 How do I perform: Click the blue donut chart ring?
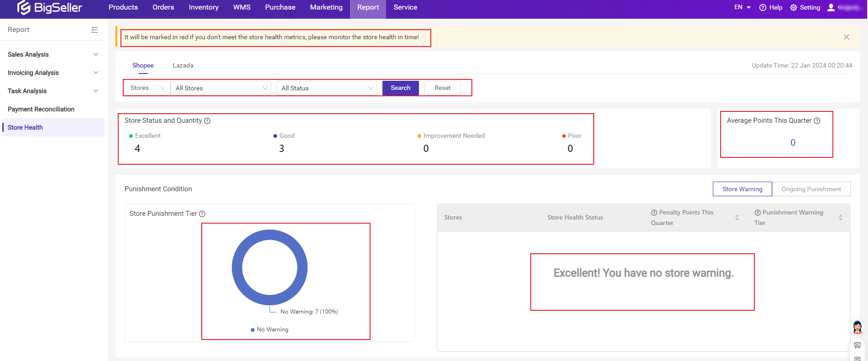point(237,267)
